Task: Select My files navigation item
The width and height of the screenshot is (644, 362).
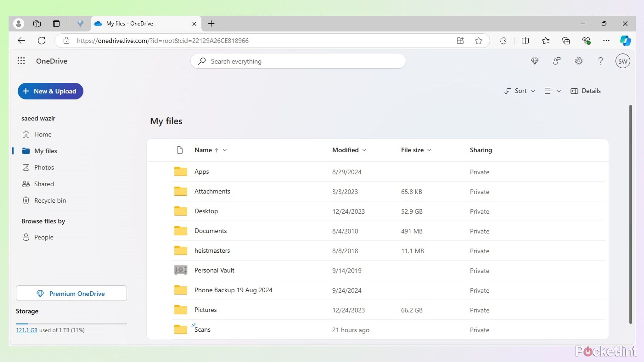Action: [46, 151]
